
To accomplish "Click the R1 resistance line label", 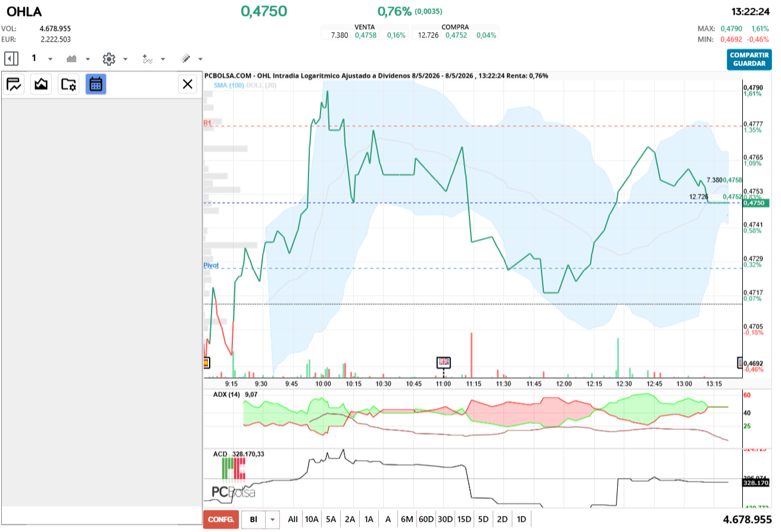I will (207, 123).
